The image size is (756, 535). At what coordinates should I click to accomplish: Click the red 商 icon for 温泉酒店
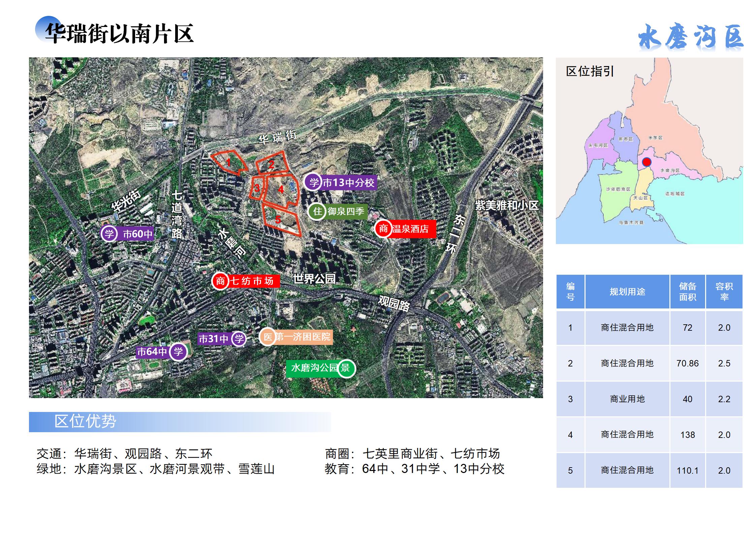click(383, 229)
